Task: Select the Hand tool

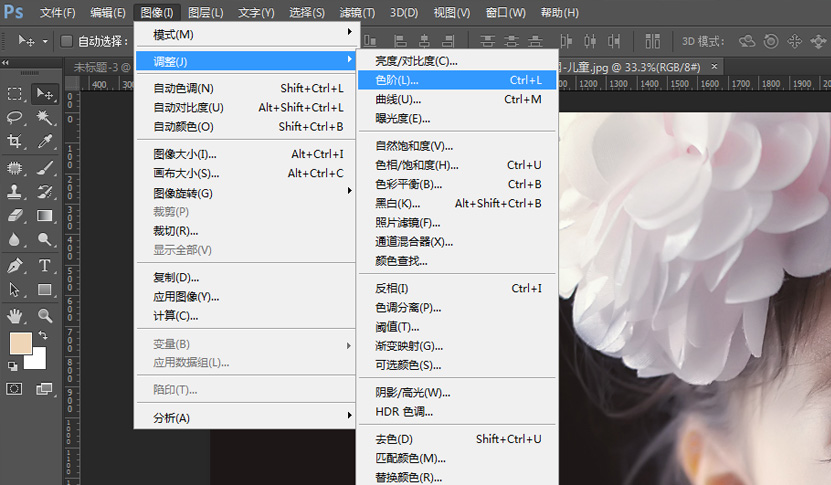Action: pos(14,316)
